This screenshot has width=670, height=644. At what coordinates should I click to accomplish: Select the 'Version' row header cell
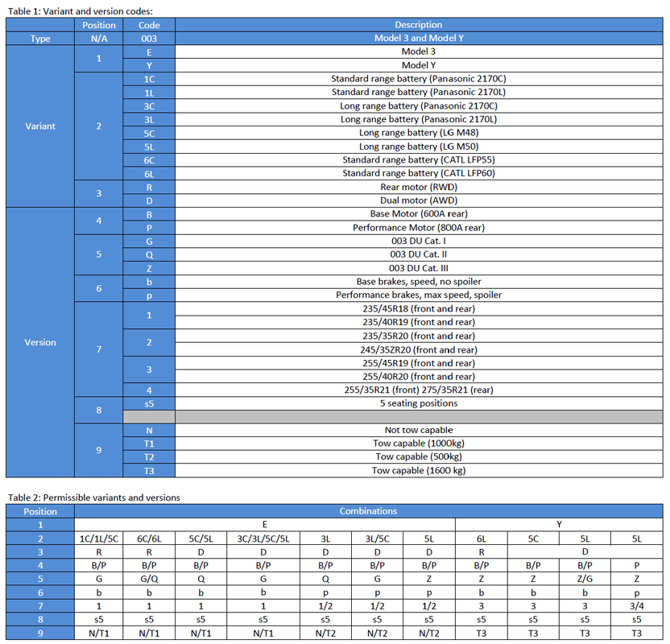[40, 342]
